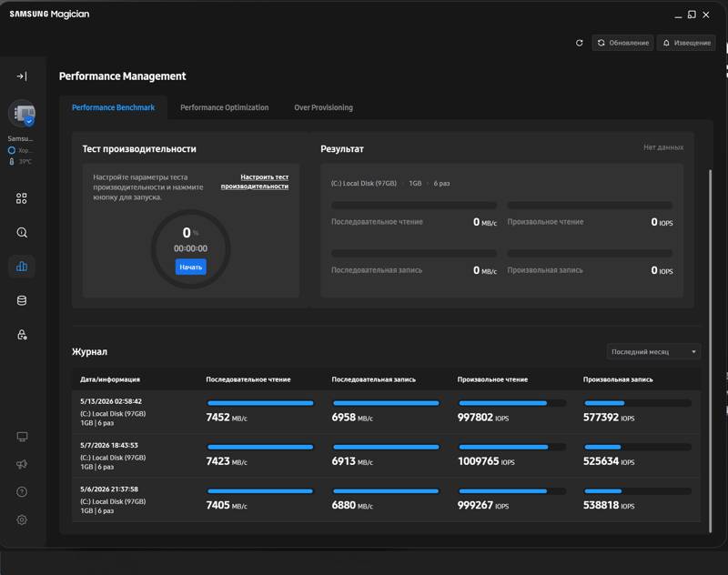Open the settings gear icon in sidebar
728x575 pixels.
point(22,520)
